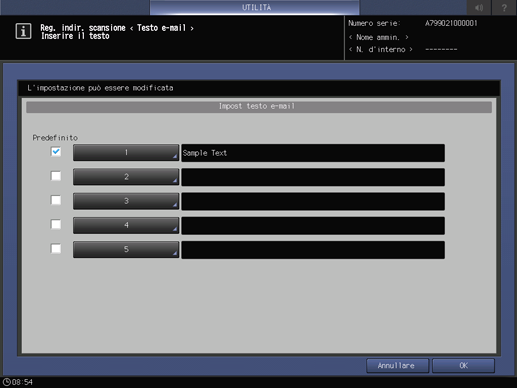Image resolution: width=517 pixels, height=388 pixels.
Task: Enable the Predefinito checkbox for text 4
Action: [x=56, y=224]
